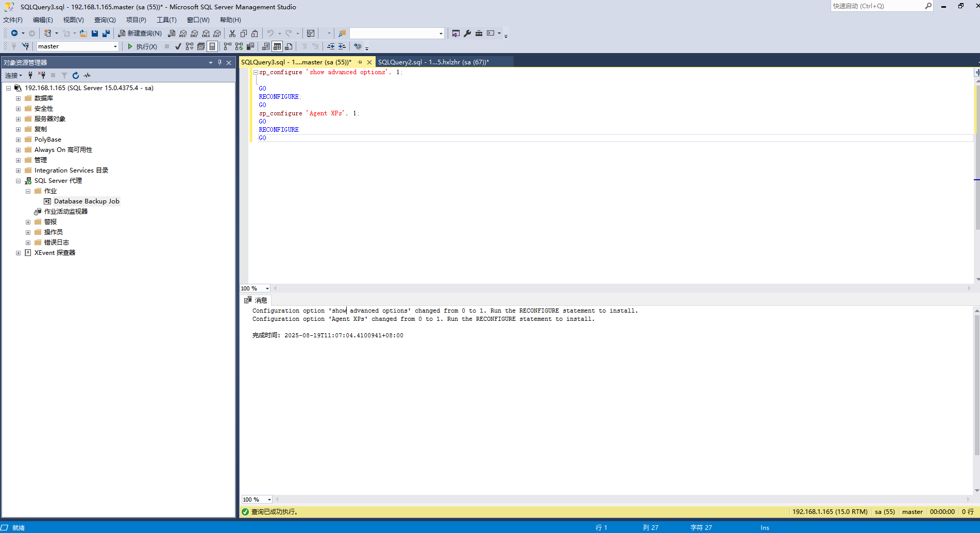Open the Activity Monitor pulse icon

tap(87, 75)
